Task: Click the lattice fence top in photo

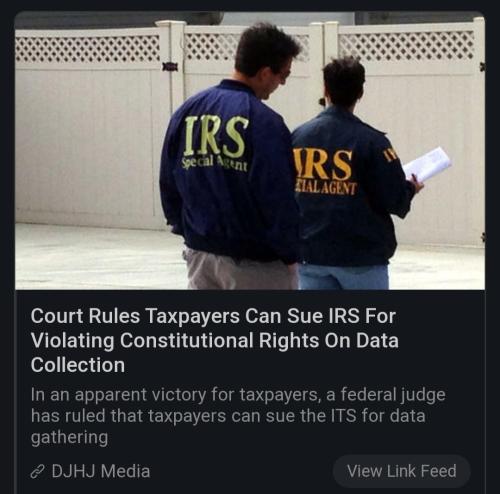Action: [87, 49]
